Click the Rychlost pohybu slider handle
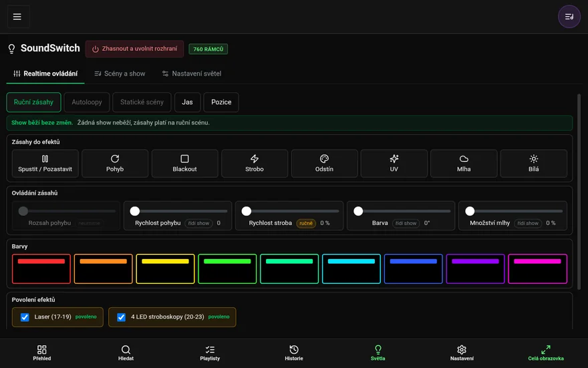This screenshot has width=588, height=368. 134,211
